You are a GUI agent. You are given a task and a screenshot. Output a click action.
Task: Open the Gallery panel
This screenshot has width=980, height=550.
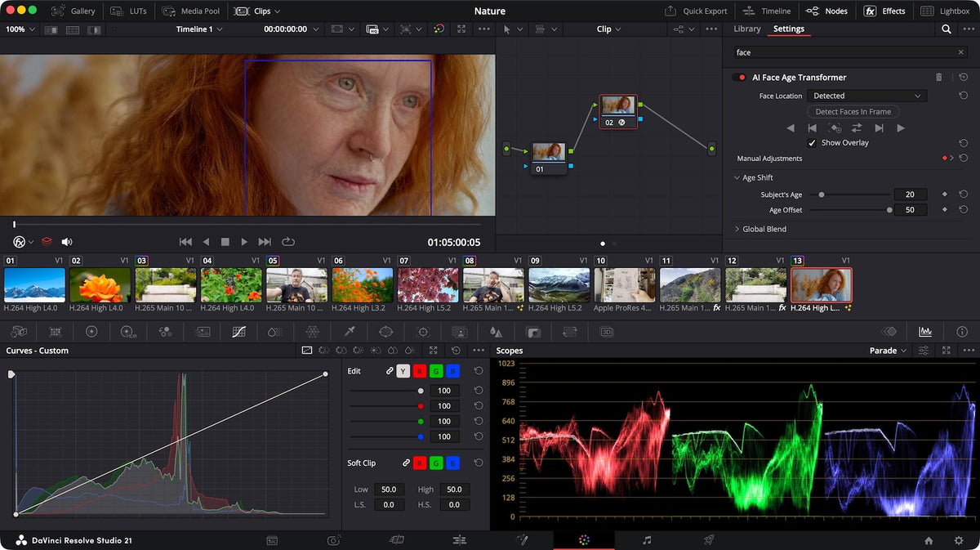73,11
